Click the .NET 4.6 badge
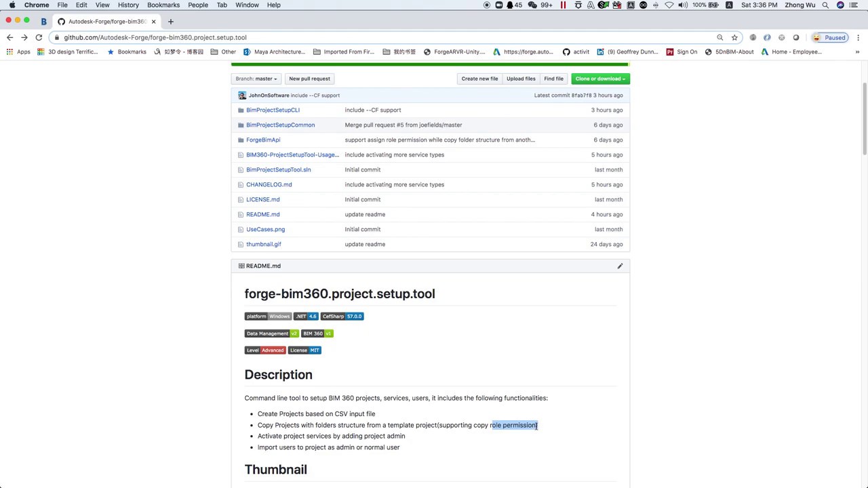The width and height of the screenshot is (868, 488). [x=306, y=317]
